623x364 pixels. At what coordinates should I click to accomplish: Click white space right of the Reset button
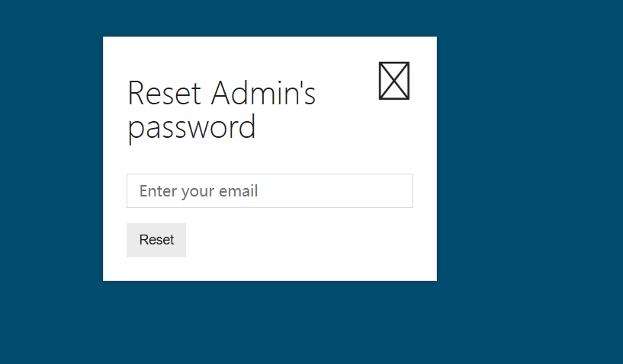click(305, 240)
